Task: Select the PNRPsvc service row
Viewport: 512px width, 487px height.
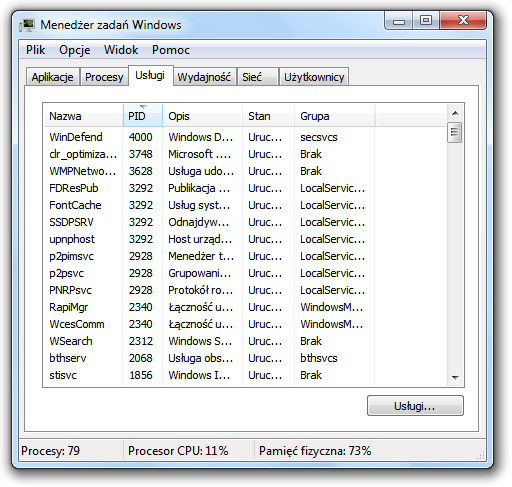Action: click(x=245, y=290)
